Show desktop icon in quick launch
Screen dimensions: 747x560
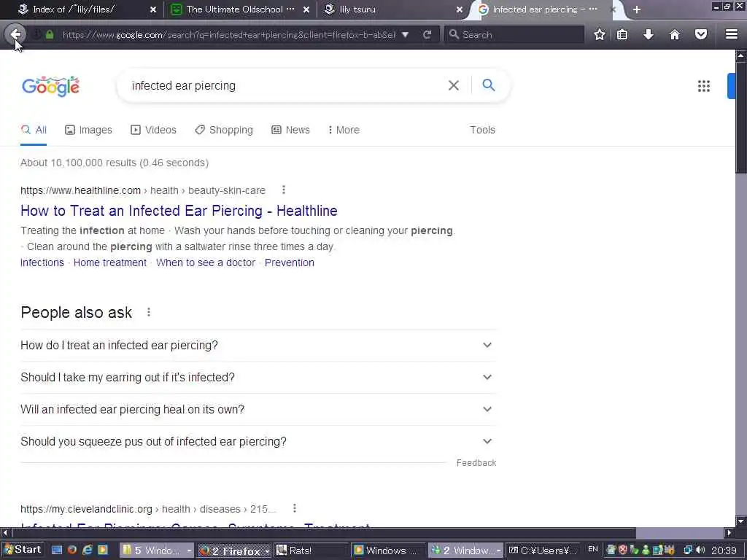57,550
